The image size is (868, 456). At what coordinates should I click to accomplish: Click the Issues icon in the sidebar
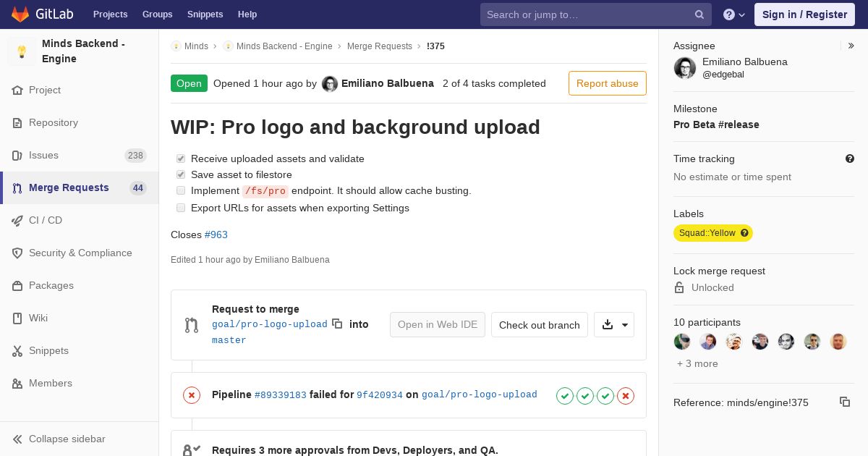[x=17, y=156]
